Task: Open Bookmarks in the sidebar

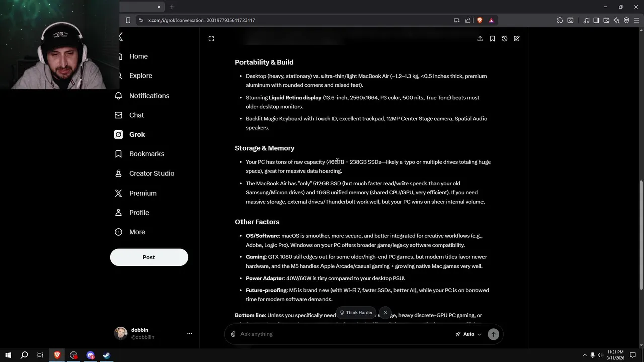Action: [x=146, y=154]
